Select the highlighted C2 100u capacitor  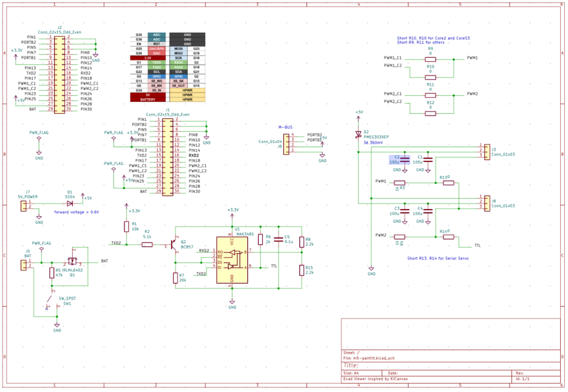coord(404,160)
